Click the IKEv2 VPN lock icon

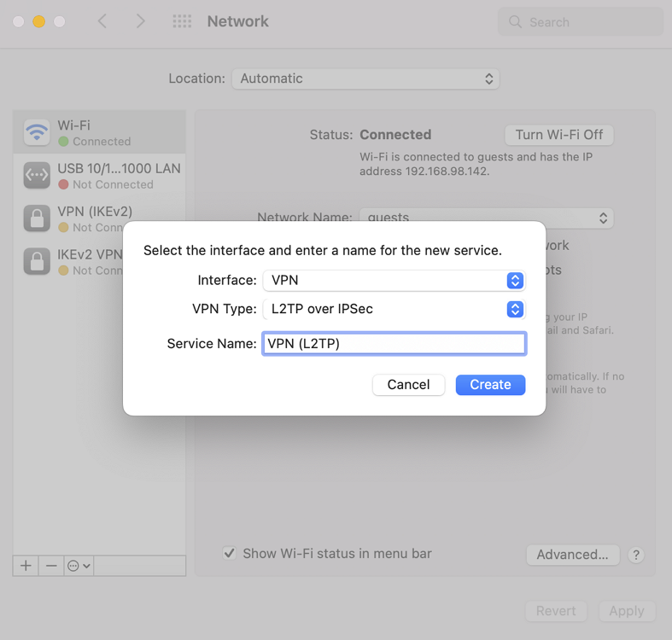pyautogui.click(x=37, y=261)
